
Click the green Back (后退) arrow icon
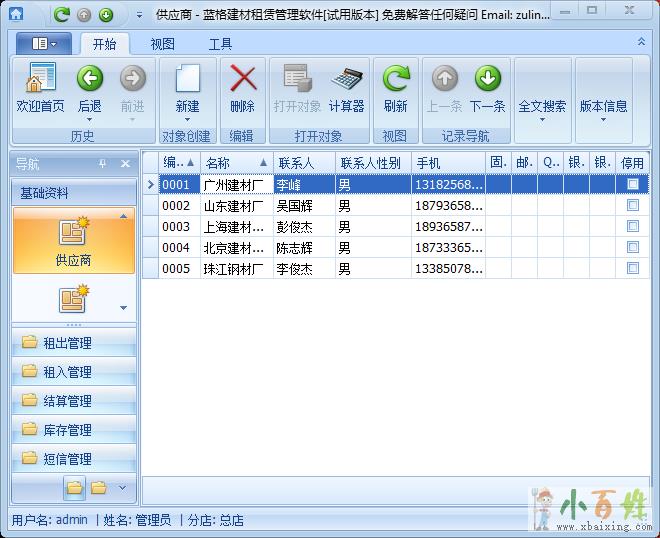pyautogui.click(x=90, y=80)
